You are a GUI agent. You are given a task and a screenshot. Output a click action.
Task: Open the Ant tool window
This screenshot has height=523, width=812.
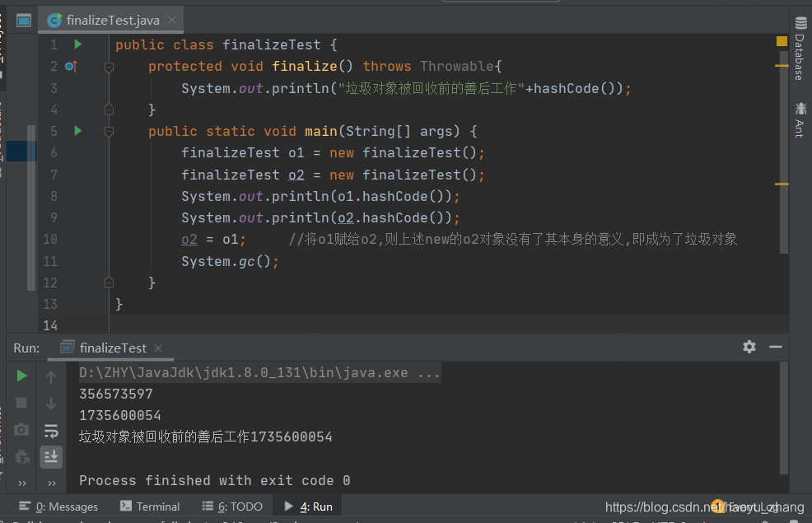[x=800, y=119]
